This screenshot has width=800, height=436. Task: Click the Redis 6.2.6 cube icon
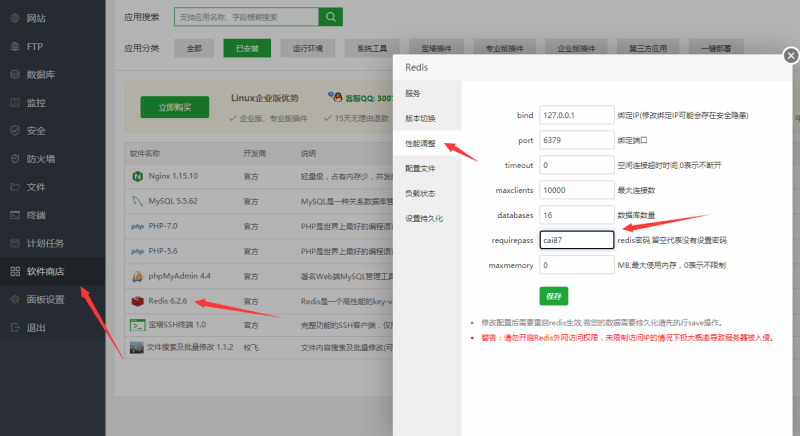point(137,301)
